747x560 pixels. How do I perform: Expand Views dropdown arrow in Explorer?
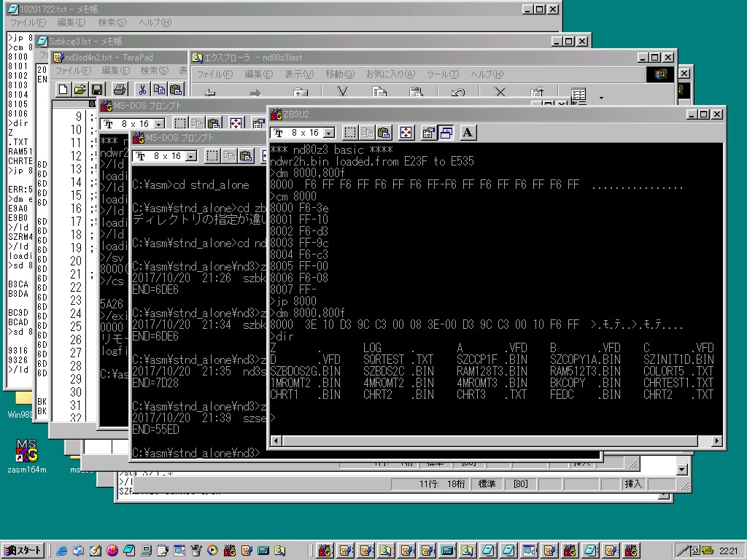point(601,98)
